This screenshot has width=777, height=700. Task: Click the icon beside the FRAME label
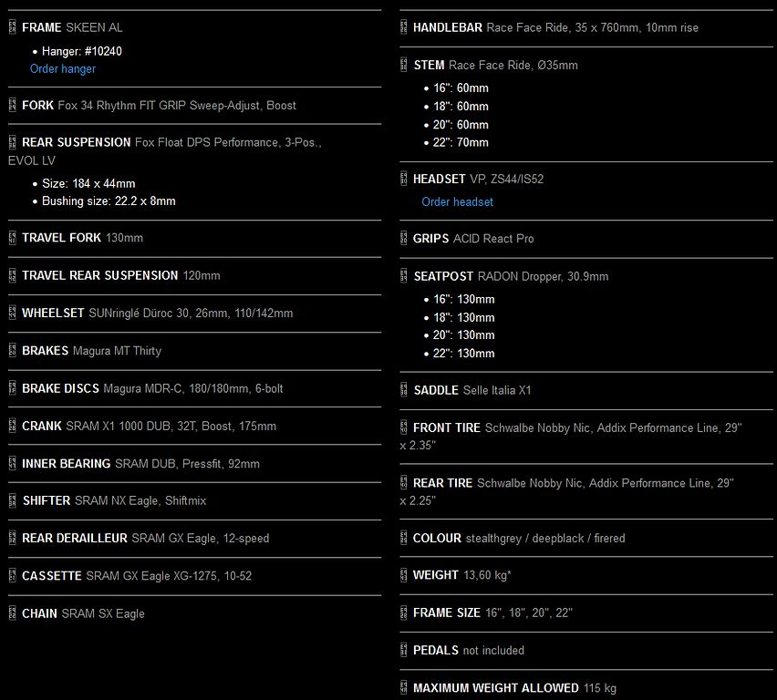13,27
